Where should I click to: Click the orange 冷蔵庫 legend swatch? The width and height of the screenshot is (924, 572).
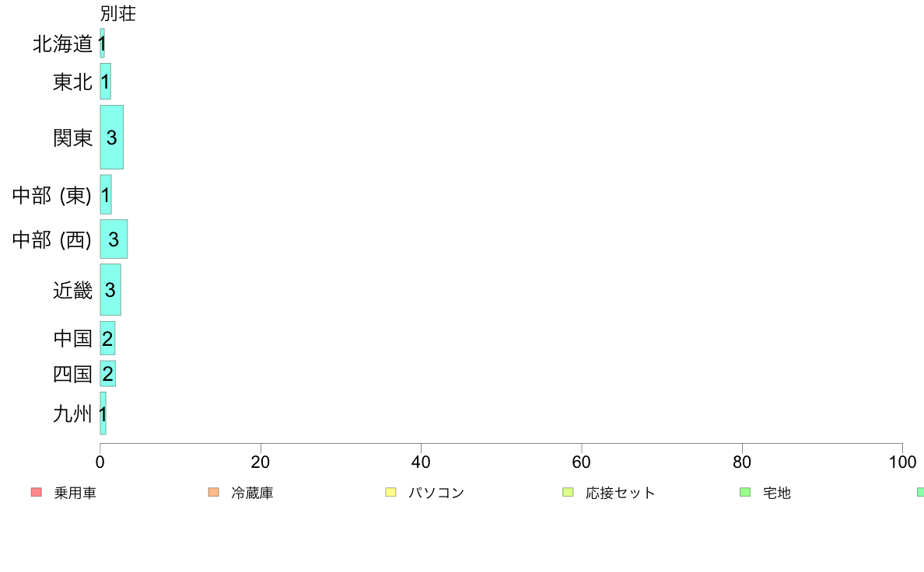point(213,492)
